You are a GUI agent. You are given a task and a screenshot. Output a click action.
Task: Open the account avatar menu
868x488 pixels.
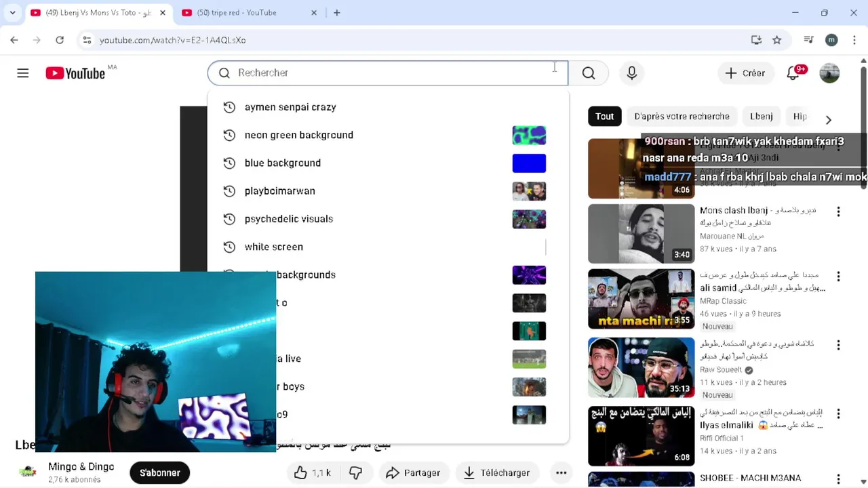tap(829, 73)
